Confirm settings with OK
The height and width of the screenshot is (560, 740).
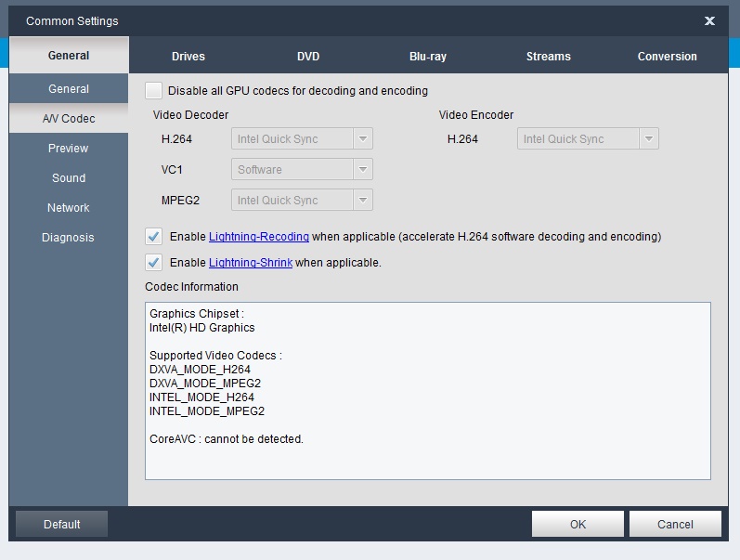click(578, 524)
